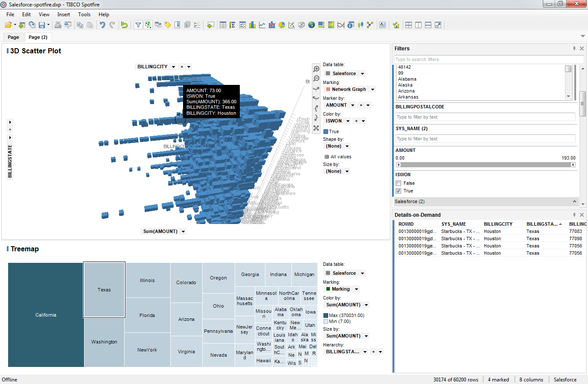
Task: Click the AMOUNT filter right slider handle
Action: point(573,165)
